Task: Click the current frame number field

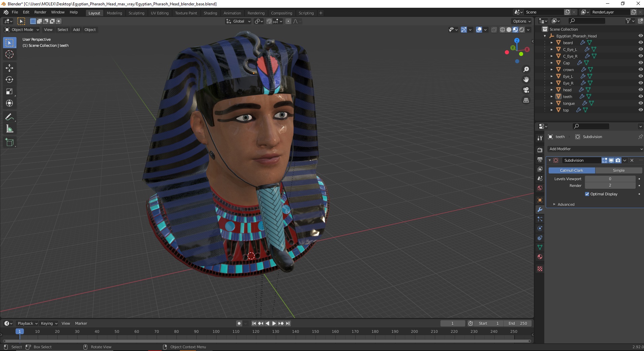Action: 452,323
